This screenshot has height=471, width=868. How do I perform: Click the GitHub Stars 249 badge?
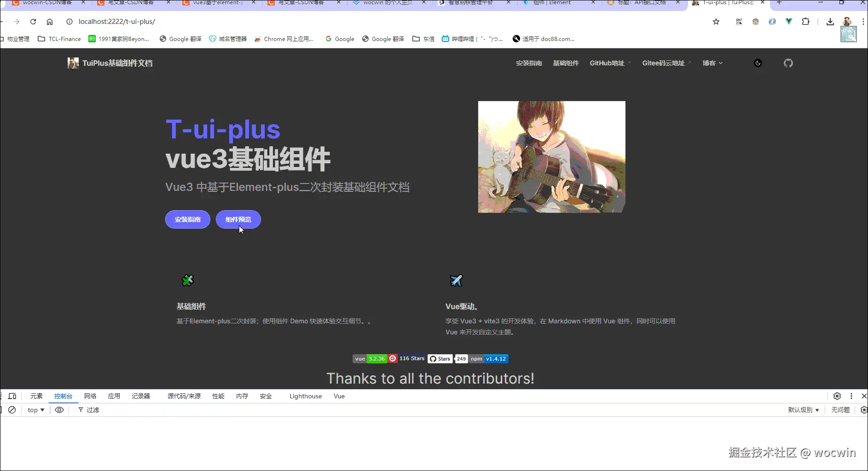(x=448, y=359)
